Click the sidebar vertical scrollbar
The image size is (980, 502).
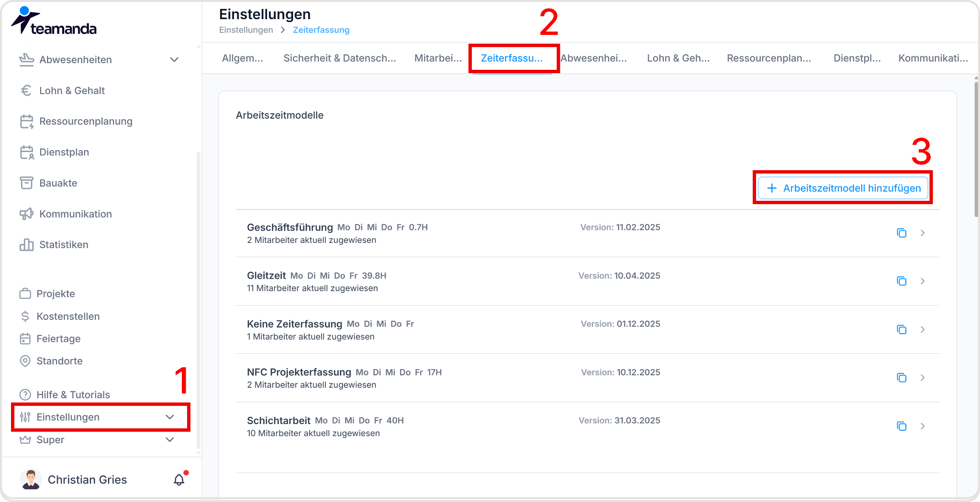coord(198,300)
